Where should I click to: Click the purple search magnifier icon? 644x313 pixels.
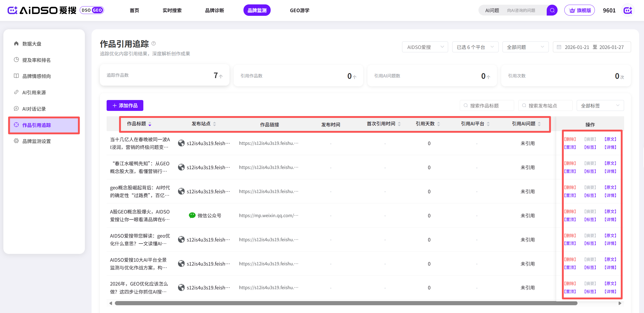(552, 10)
